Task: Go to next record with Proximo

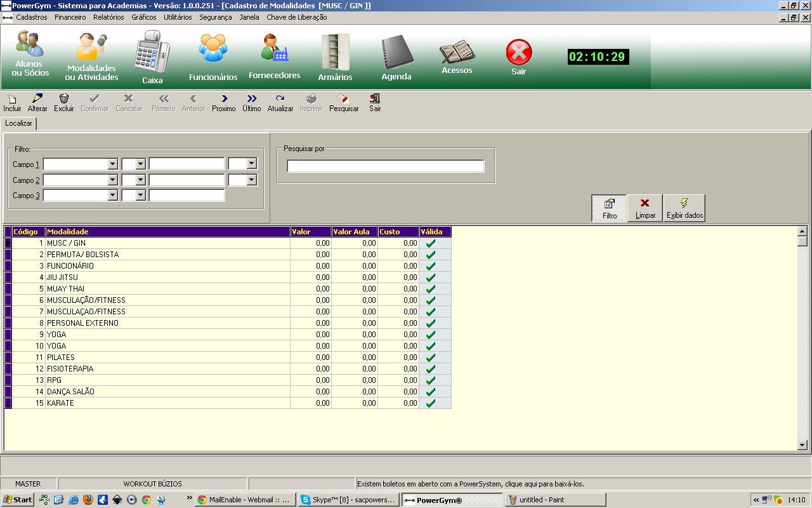Action: pos(224,103)
